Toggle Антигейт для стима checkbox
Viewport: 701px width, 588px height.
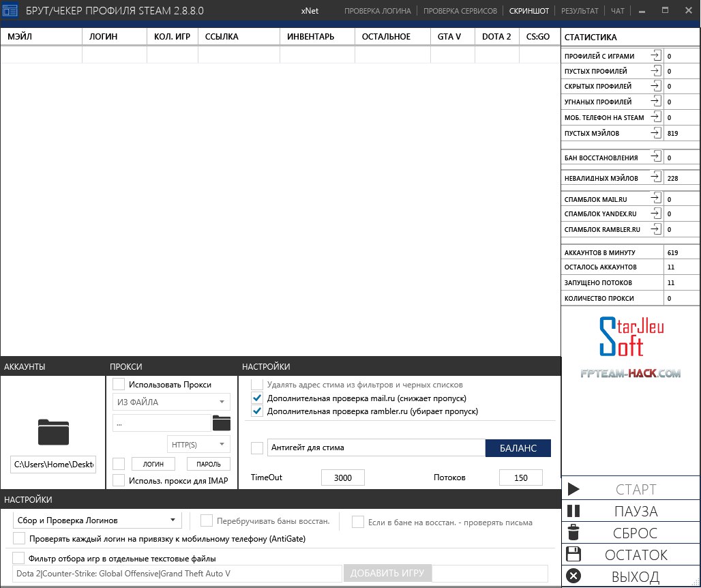(257, 447)
